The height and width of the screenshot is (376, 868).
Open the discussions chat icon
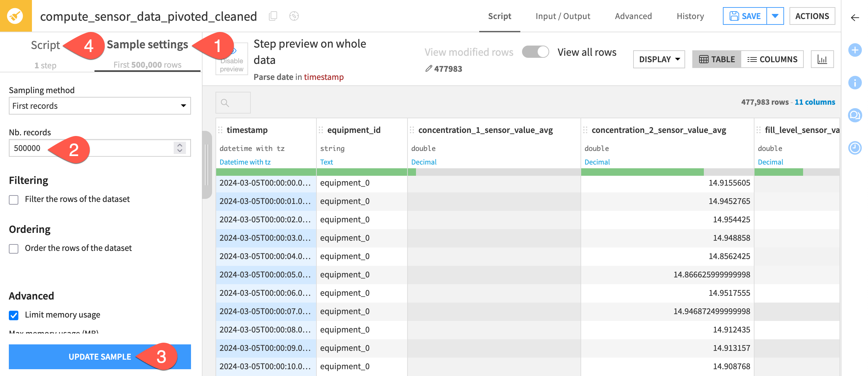[x=855, y=115]
